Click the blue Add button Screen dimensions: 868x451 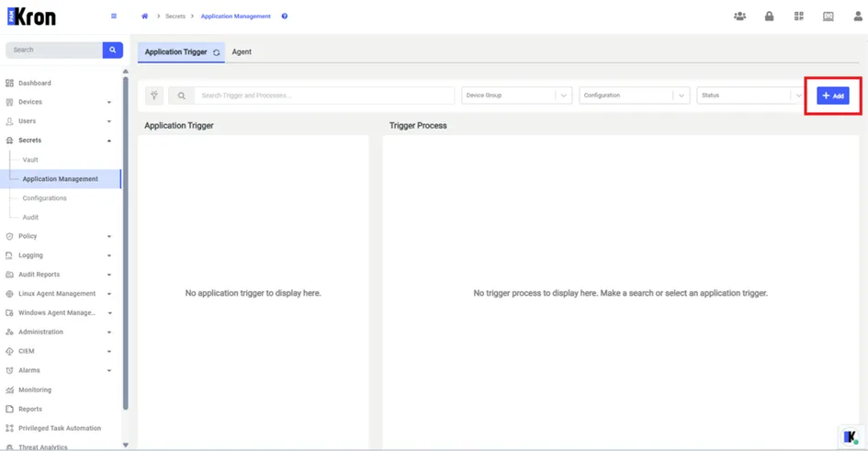tap(832, 96)
